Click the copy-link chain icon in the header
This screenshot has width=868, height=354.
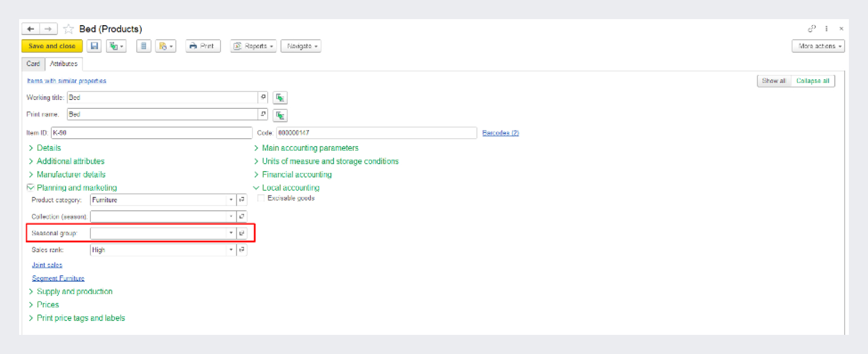coord(812,29)
